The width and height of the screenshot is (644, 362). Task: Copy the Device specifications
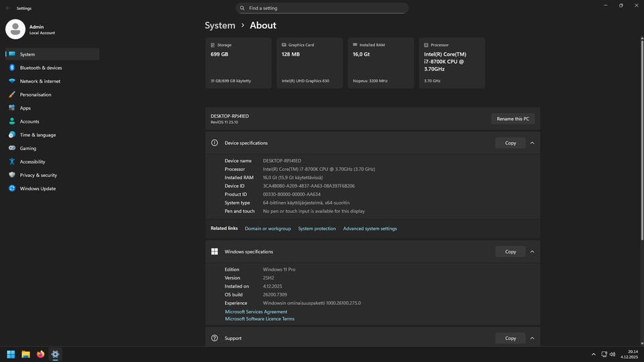point(510,143)
